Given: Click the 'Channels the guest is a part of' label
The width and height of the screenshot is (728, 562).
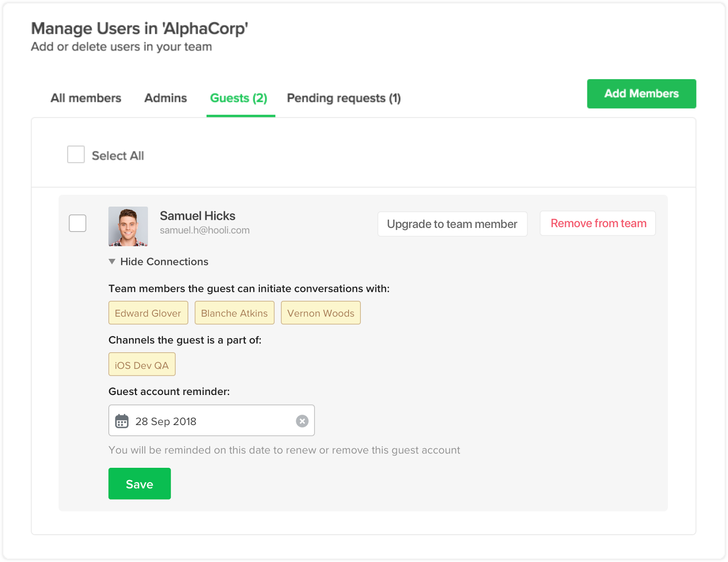Looking at the screenshot, I should click(185, 340).
